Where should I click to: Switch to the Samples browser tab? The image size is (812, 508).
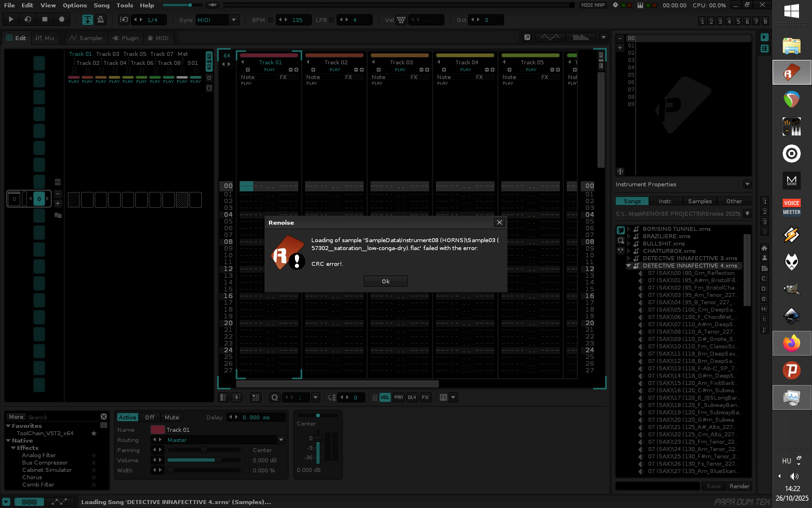(700, 201)
